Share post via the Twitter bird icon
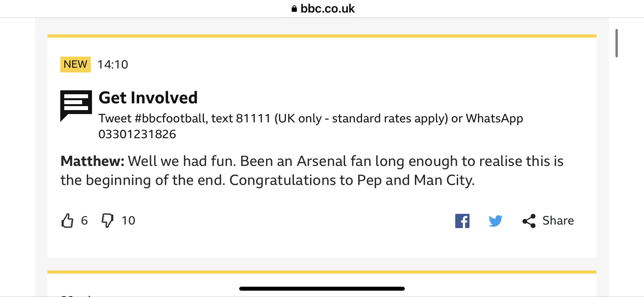The image size is (644, 297). (x=496, y=221)
